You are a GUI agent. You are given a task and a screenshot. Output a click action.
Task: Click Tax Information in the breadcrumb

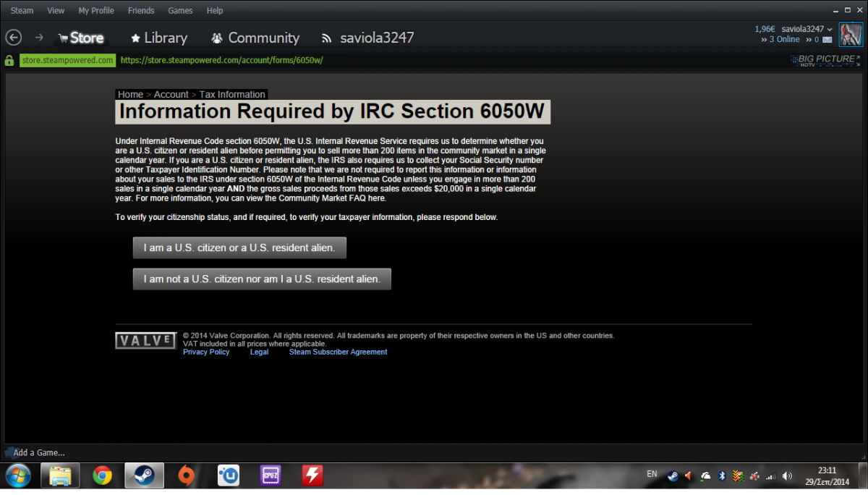click(232, 94)
